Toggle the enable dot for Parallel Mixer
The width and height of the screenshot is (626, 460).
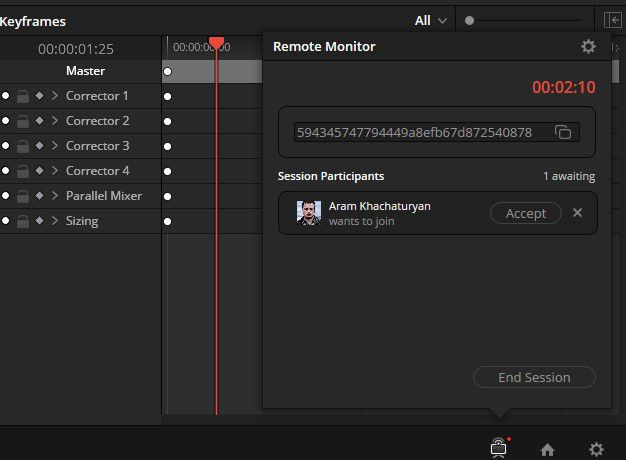(6, 196)
